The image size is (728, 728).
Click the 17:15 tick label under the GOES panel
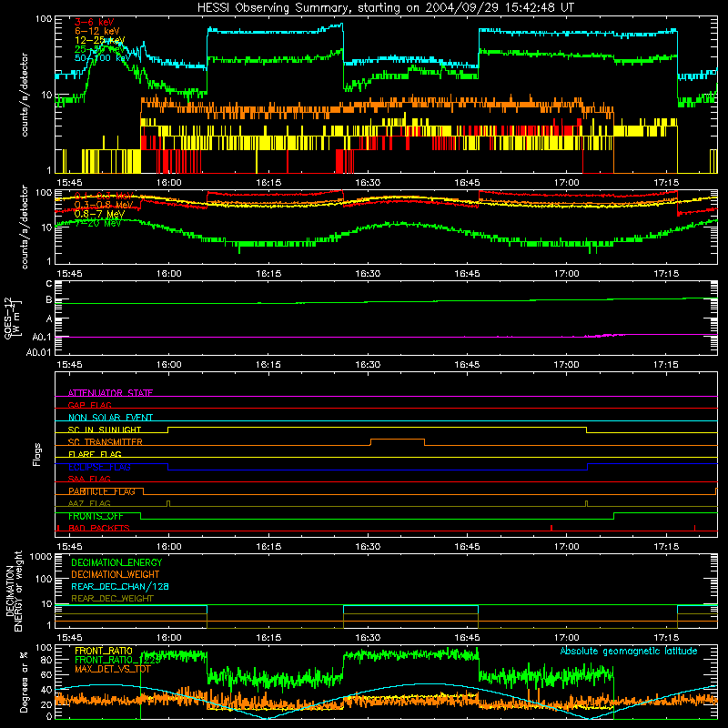tap(666, 365)
